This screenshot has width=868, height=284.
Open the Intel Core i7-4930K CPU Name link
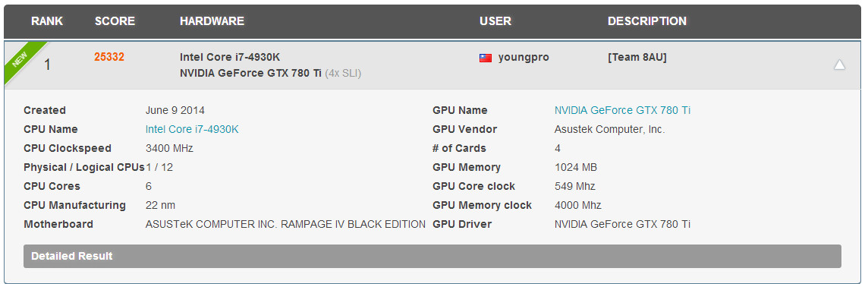(x=191, y=129)
